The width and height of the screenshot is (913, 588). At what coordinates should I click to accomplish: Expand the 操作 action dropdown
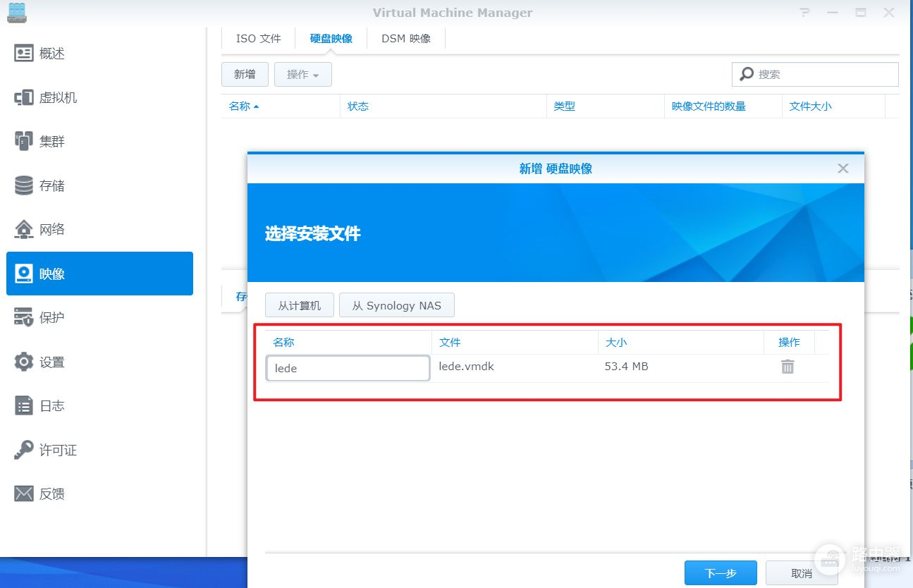point(302,75)
